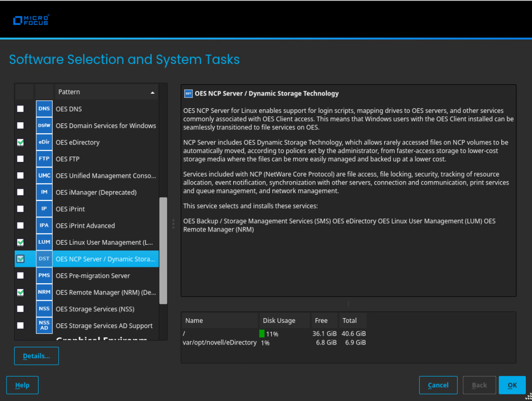The height and width of the screenshot is (401, 532).
Task: Click the DNS pattern icon
Action: click(44, 109)
